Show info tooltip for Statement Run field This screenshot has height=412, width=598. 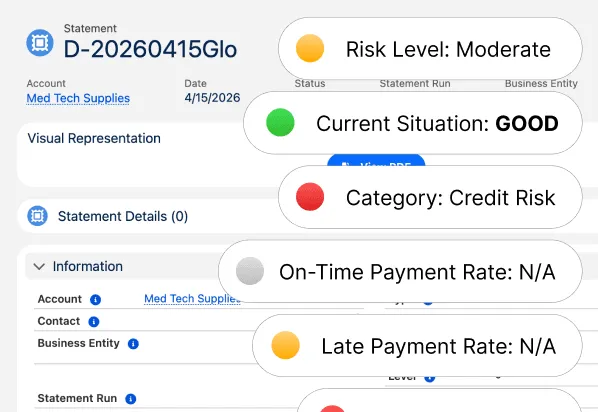tap(131, 399)
